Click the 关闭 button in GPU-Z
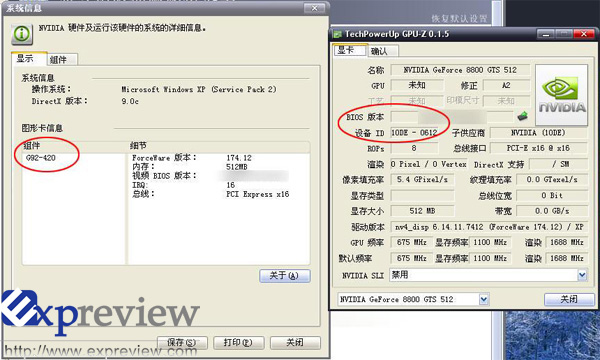This screenshot has height=360, width=600. (x=569, y=299)
